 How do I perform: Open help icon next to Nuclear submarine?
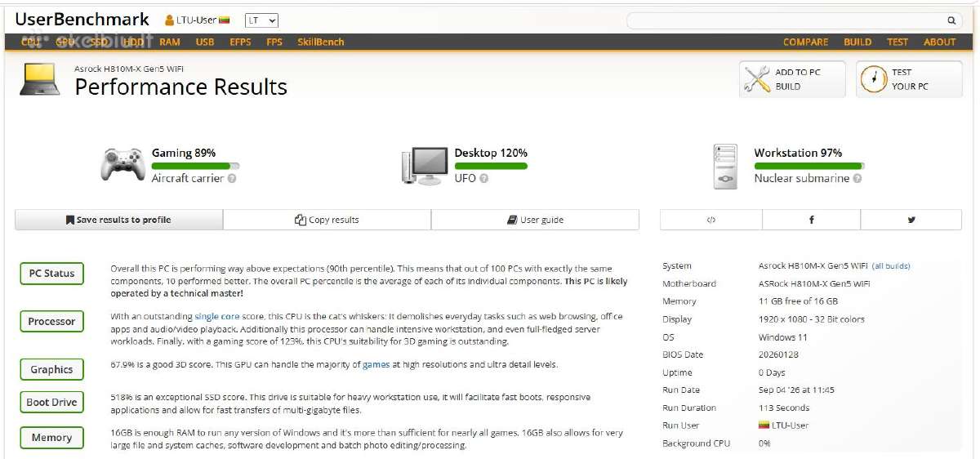tap(857, 178)
